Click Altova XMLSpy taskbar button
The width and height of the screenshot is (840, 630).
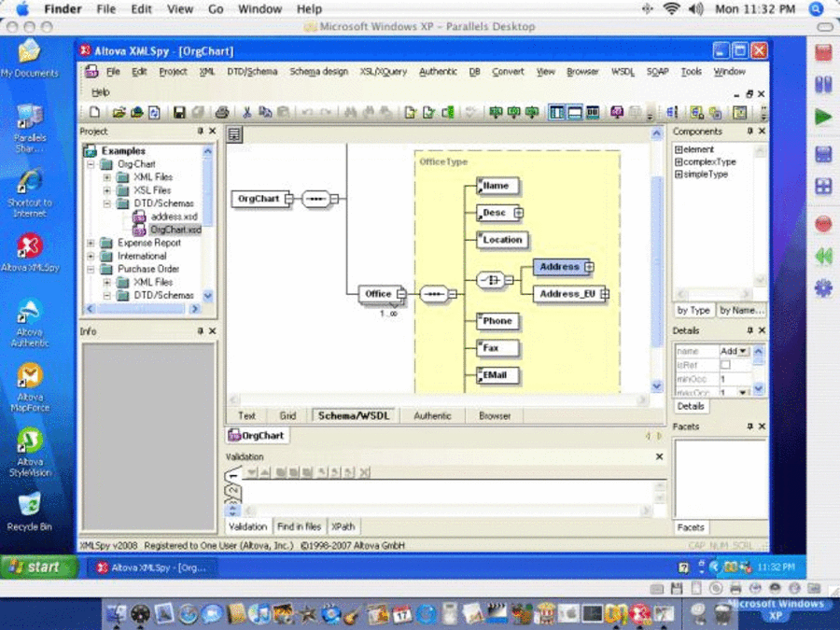pyautogui.click(x=152, y=567)
